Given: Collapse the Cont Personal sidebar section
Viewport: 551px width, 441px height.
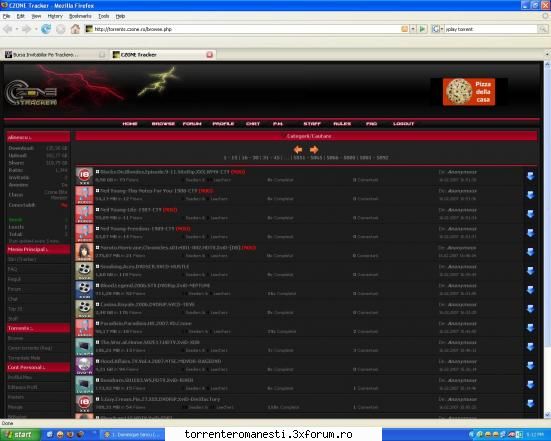Looking at the screenshot, I should 38,368.
